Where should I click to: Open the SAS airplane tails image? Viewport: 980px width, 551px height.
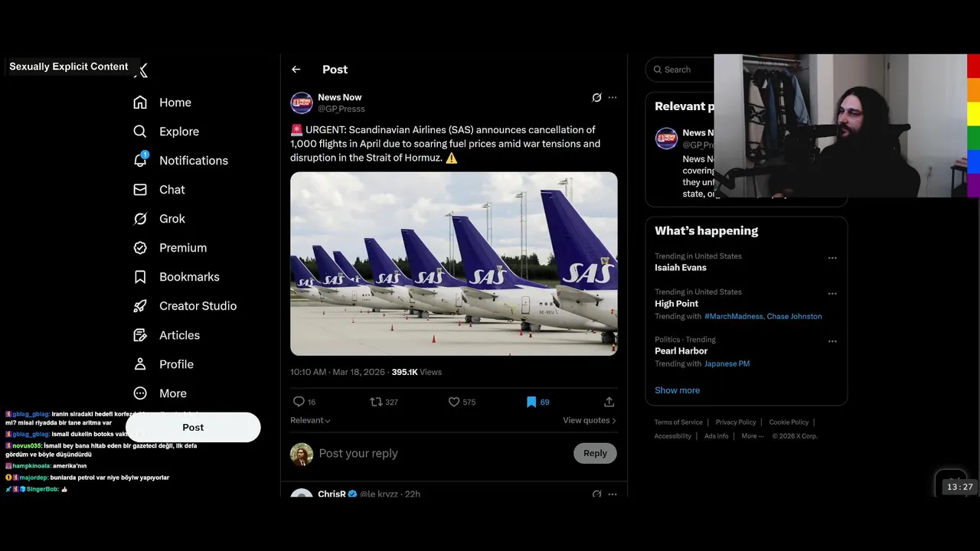pos(454,263)
